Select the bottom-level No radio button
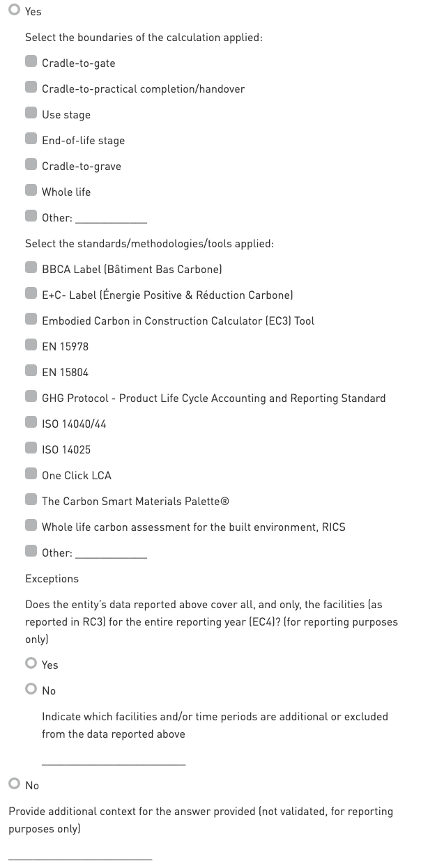The image size is (421, 868). [x=14, y=784]
